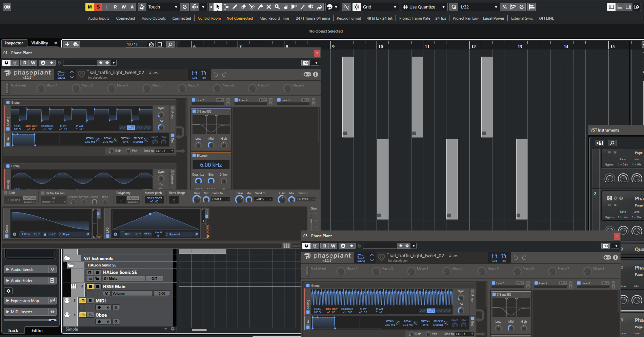The image size is (644, 337).
Task: Open Phase Plant 01 preset browser
Action: point(61,74)
